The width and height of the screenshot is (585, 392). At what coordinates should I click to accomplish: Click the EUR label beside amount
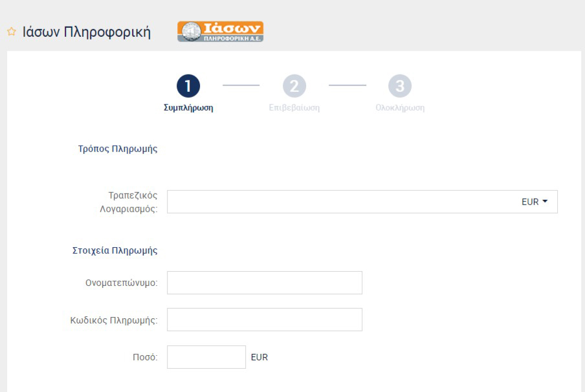[x=259, y=357]
